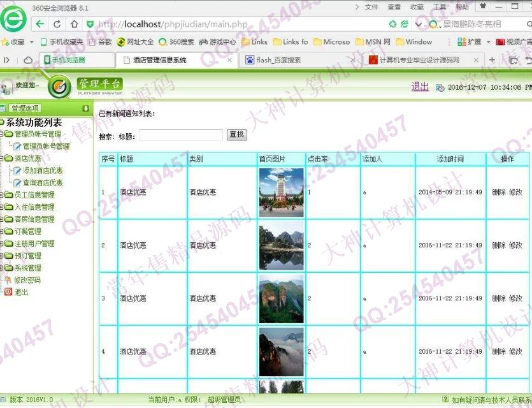
Task: Go to browser home page icon
Action: 74,24
